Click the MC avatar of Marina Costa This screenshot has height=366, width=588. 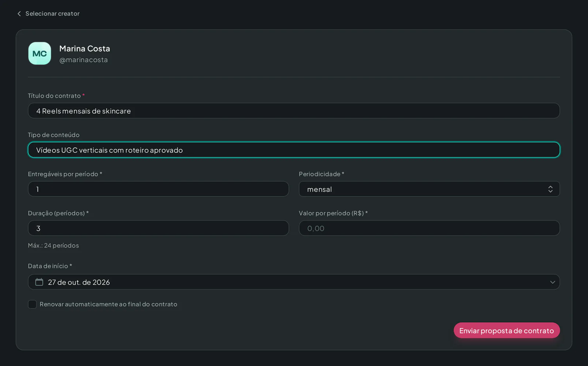tap(40, 54)
